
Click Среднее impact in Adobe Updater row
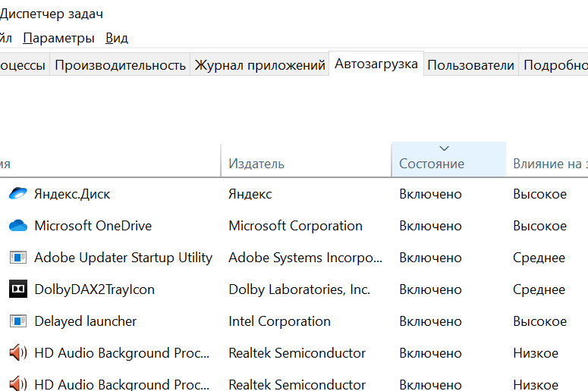[x=539, y=258]
